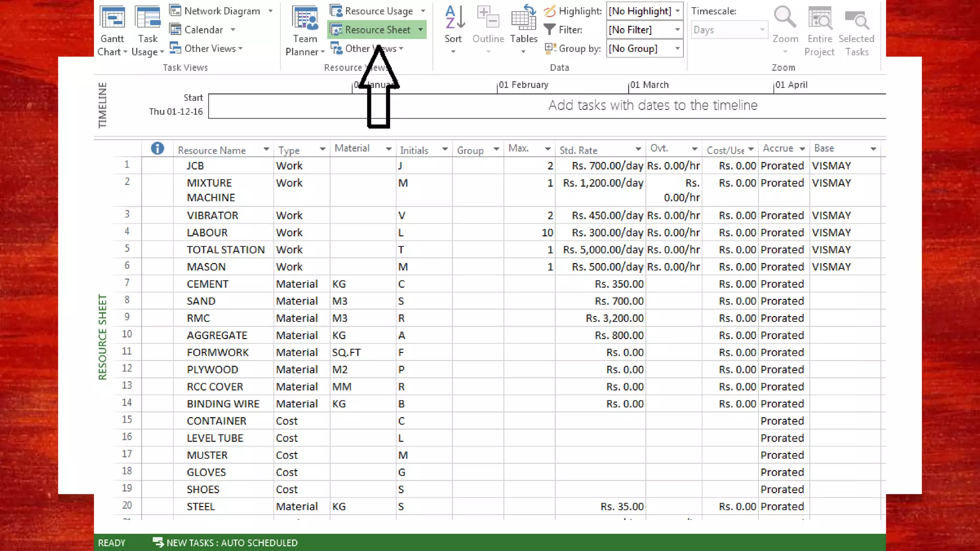Open the Highlight dropdown showing No Highlight
Viewport: 980px width, 551px height.
(678, 11)
